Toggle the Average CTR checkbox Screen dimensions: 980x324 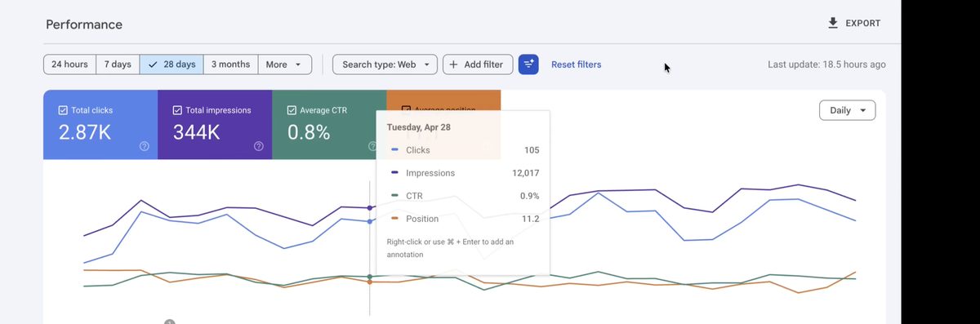pyautogui.click(x=292, y=110)
